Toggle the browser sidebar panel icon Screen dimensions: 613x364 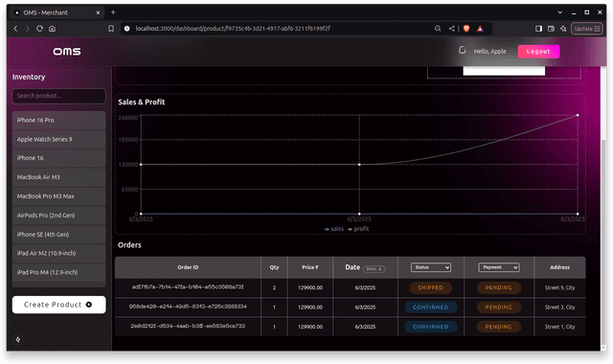click(x=538, y=29)
